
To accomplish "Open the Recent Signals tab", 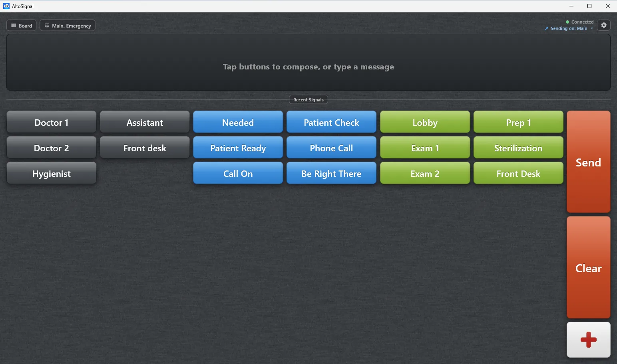I will click(x=308, y=100).
